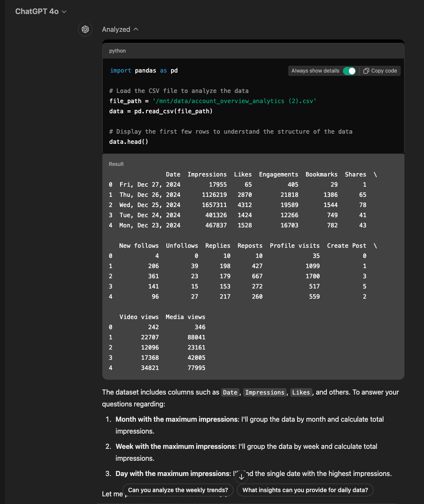Image resolution: width=424 pixels, height=504 pixels.
Task: Open the ChatGPT 4o model selector
Action: point(41,11)
